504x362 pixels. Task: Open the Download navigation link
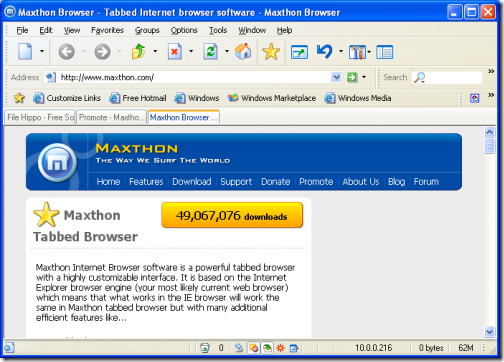192,182
